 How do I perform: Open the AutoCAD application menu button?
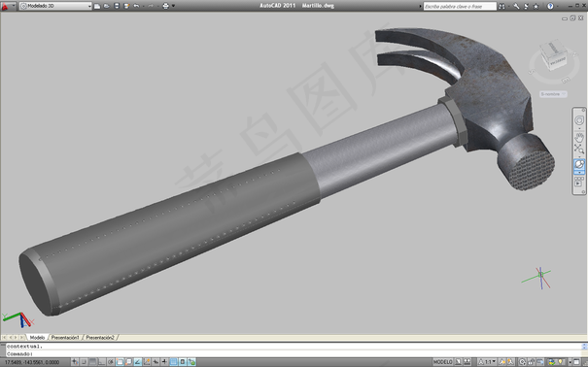[8, 6]
